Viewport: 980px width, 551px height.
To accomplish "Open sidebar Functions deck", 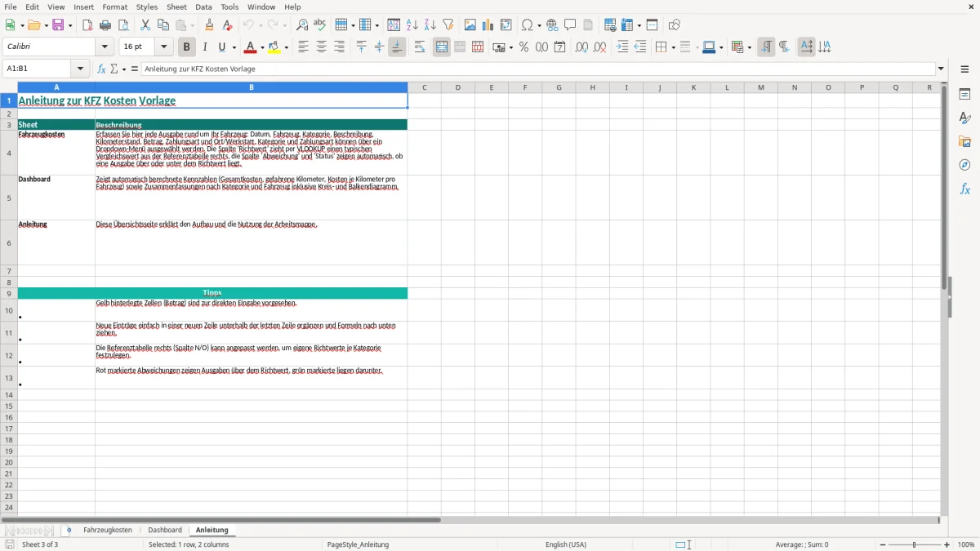I will (x=964, y=189).
